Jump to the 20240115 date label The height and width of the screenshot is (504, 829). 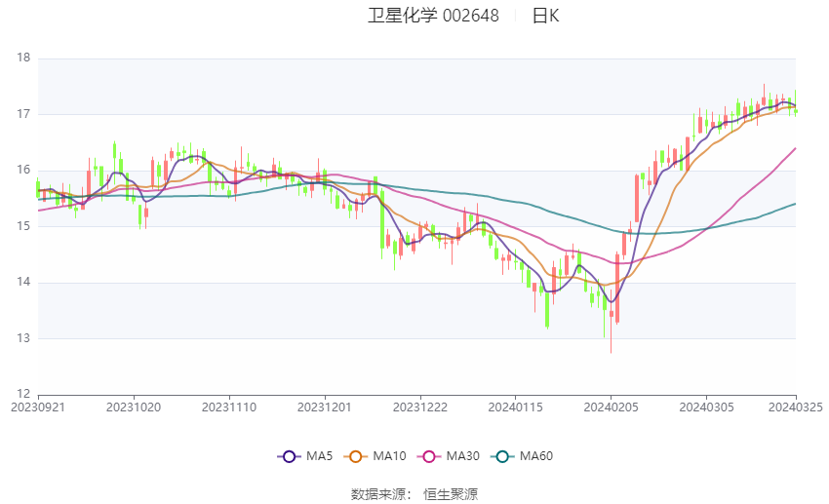(515, 407)
